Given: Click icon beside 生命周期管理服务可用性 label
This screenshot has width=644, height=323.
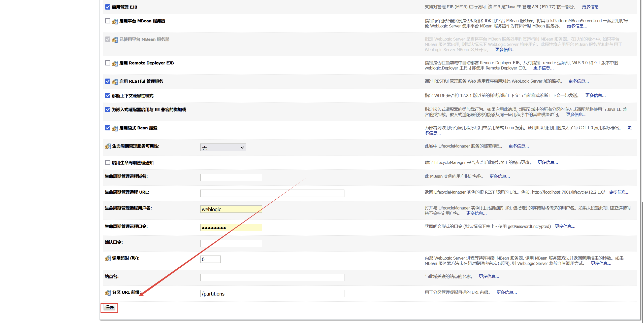Looking at the screenshot, I should (108, 147).
